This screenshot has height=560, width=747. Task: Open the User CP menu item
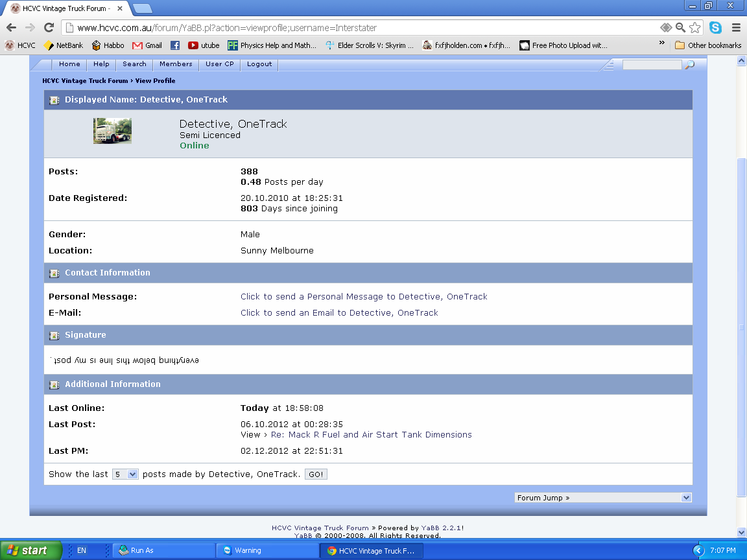219,64
